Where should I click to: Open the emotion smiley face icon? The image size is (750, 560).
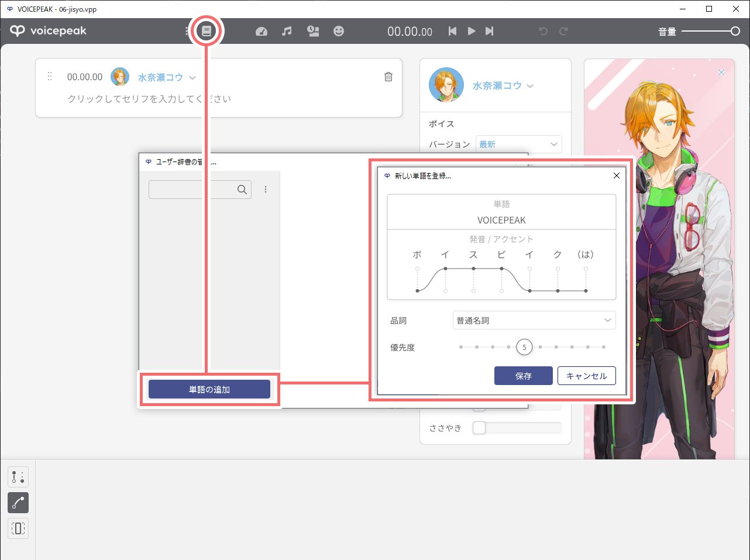[339, 31]
